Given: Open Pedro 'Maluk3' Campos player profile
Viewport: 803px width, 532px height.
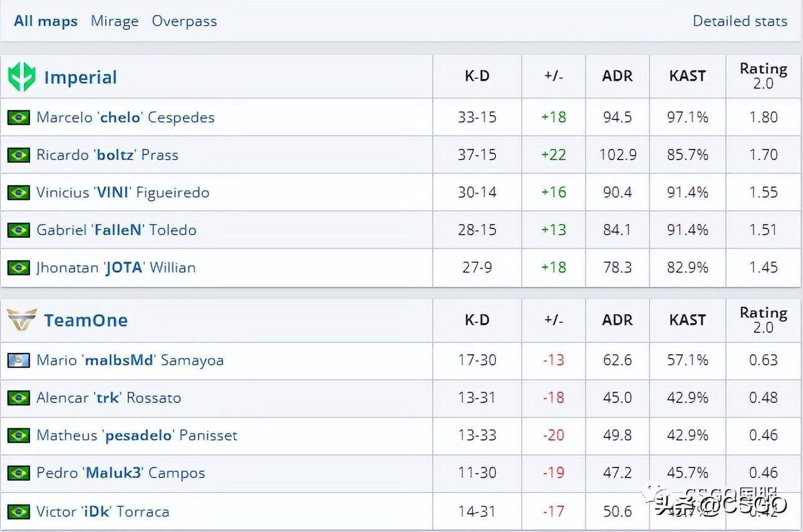Looking at the screenshot, I should pos(121,473).
